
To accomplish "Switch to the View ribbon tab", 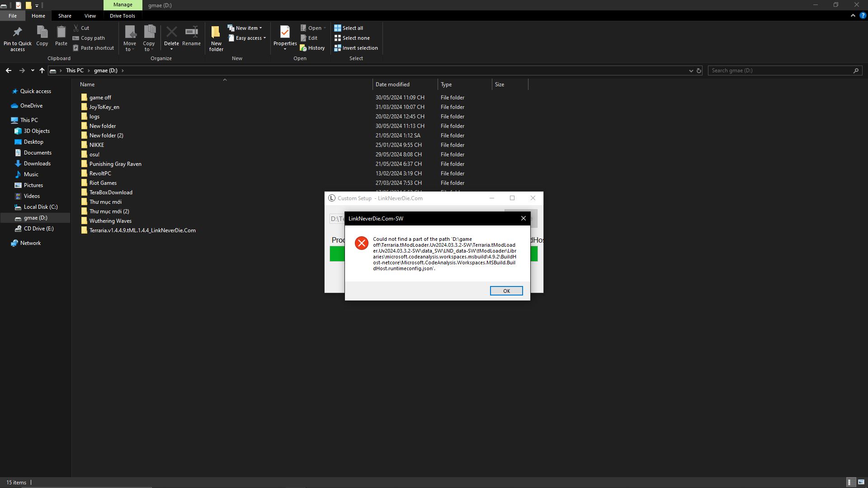I will coord(90,16).
